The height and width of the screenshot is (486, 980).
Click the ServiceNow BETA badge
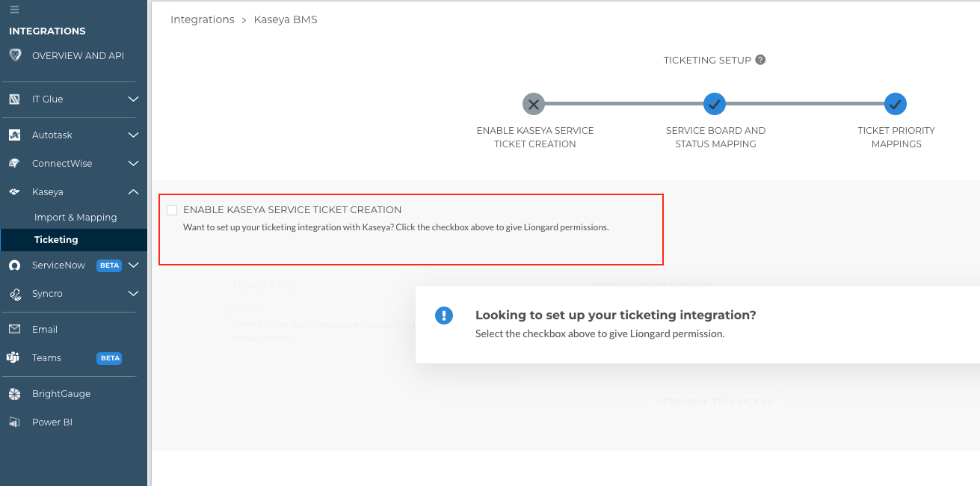(x=109, y=265)
